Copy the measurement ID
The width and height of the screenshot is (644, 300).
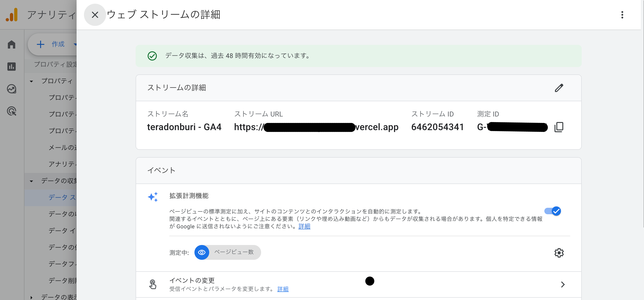point(559,127)
